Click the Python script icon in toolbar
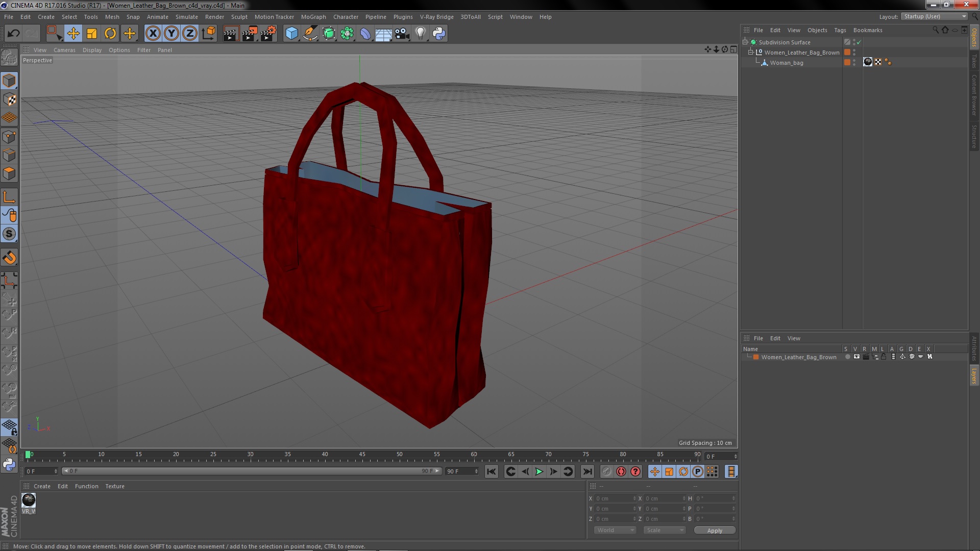This screenshot has width=980, height=551. (x=439, y=34)
